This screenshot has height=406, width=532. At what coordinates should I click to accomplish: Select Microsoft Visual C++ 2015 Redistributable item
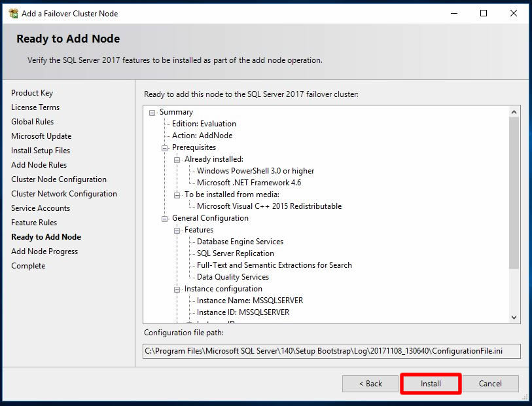pyautogui.click(x=269, y=206)
